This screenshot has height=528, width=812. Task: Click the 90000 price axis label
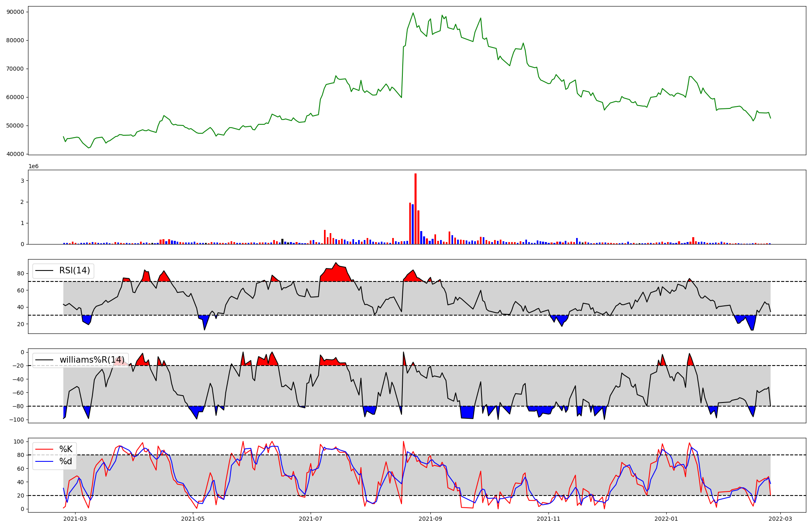(x=15, y=12)
